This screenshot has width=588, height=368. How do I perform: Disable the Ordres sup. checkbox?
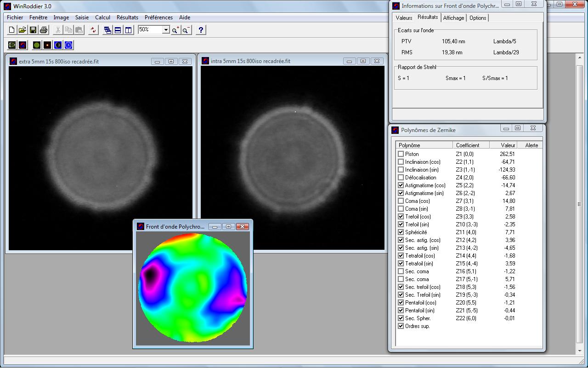point(401,326)
